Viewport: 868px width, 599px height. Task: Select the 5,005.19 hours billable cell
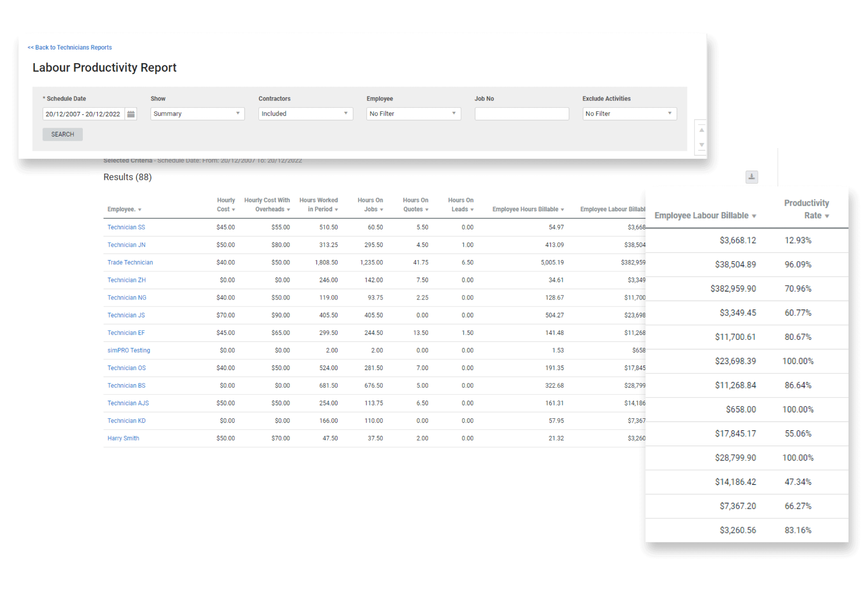point(552,262)
